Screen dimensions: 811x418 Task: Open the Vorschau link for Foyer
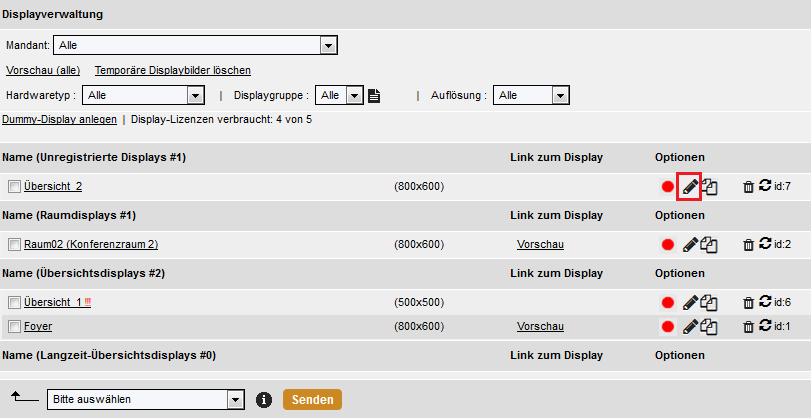click(540, 326)
